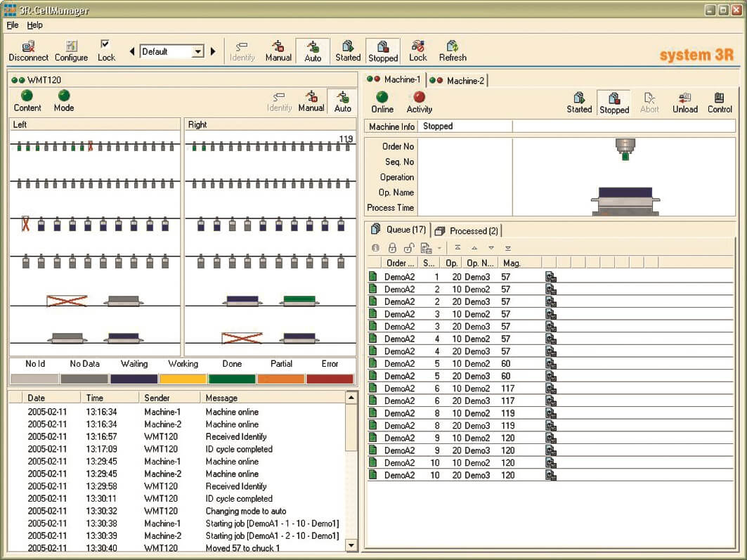Click the main toolbar Stopped icon
This screenshot has height=560, width=747.
point(382,51)
